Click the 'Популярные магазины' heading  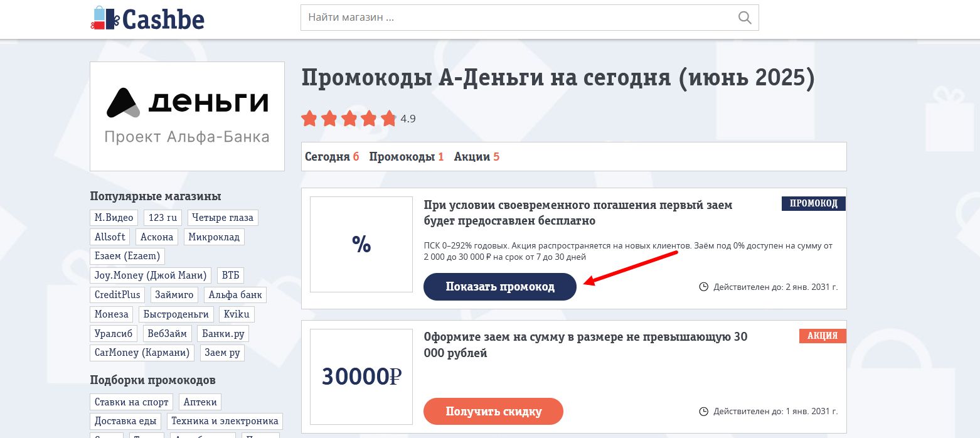coord(156,196)
